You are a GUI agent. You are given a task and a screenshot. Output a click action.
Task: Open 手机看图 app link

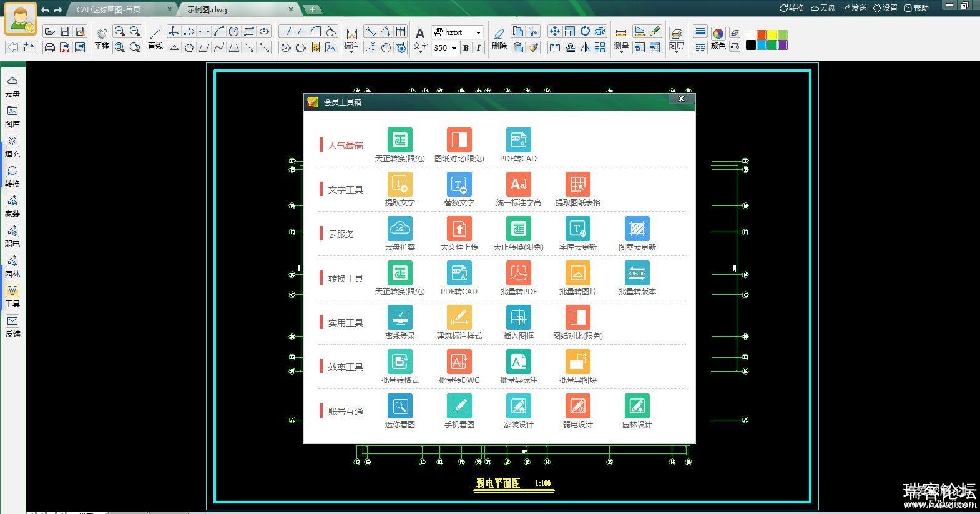click(459, 412)
